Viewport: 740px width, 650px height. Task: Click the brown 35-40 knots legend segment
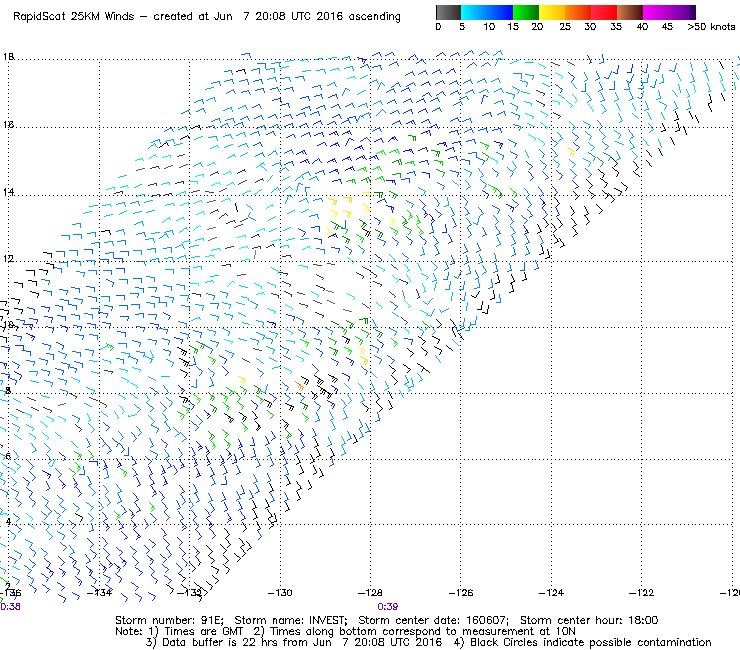click(630, 12)
